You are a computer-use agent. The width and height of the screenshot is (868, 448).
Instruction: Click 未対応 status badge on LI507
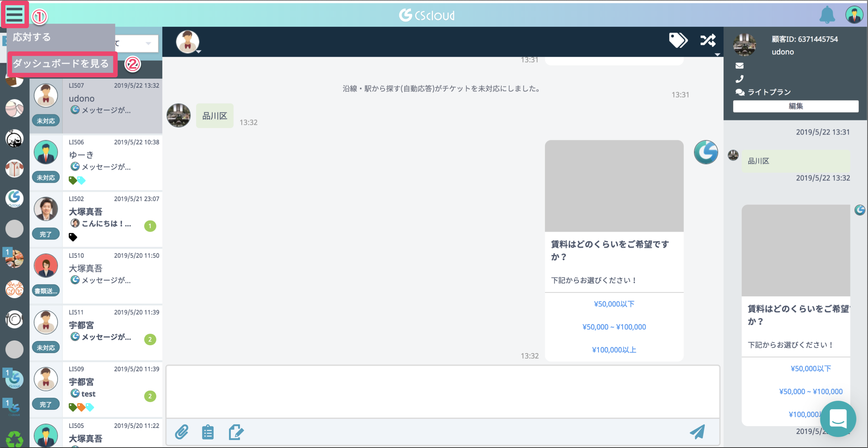pyautogui.click(x=46, y=121)
